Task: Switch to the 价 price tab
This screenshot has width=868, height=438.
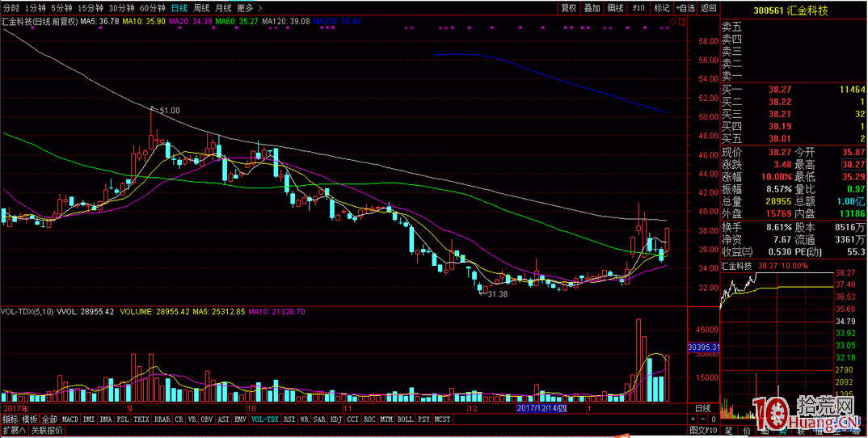Action: point(747,430)
